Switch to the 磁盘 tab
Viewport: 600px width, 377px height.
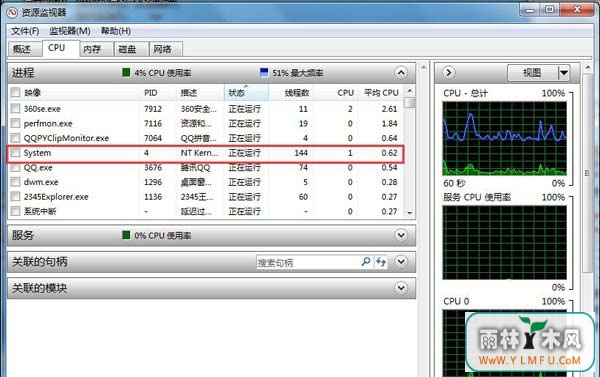point(131,49)
